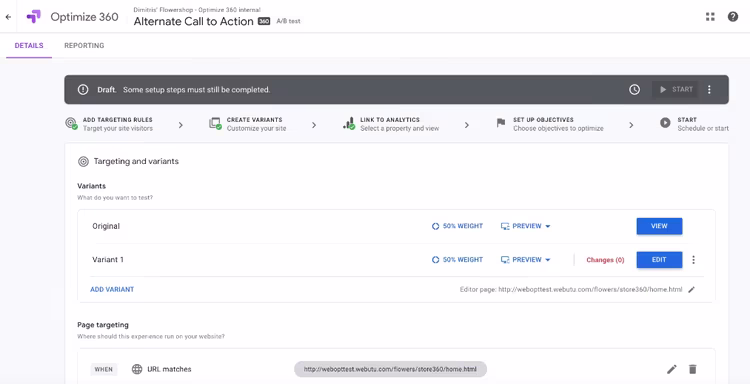The height and width of the screenshot is (384, 750).
Task: Go to SET UP OBJECTIVES step
Action: [550, 124]
